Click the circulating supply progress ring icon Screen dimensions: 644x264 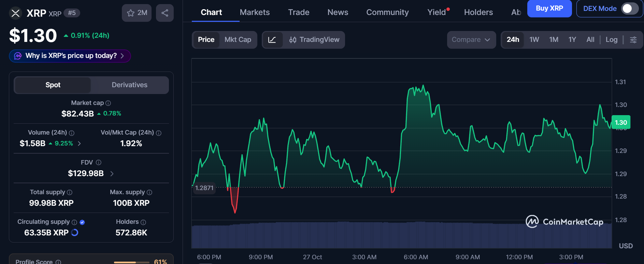click(75, 233)
